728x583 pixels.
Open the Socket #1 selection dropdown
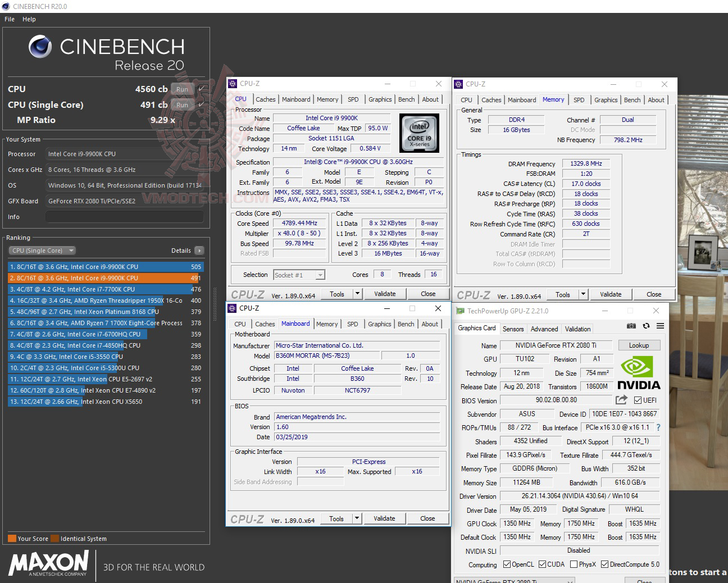point(299,275)
